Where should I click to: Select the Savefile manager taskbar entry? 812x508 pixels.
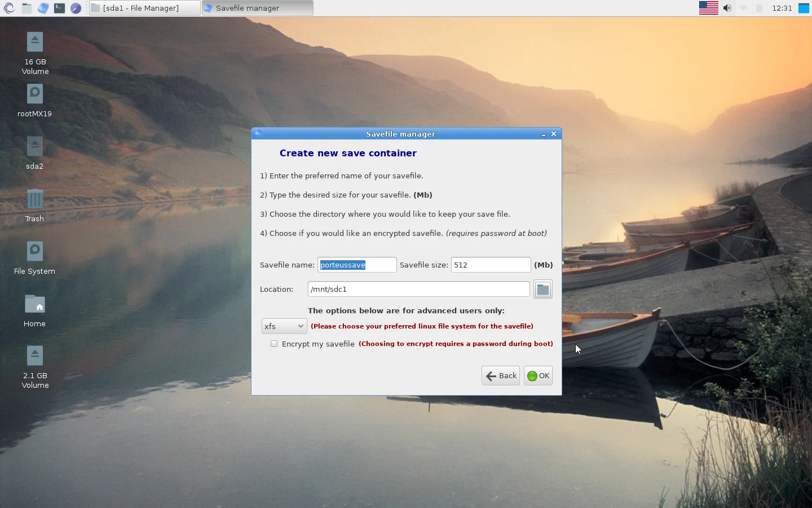257,8
